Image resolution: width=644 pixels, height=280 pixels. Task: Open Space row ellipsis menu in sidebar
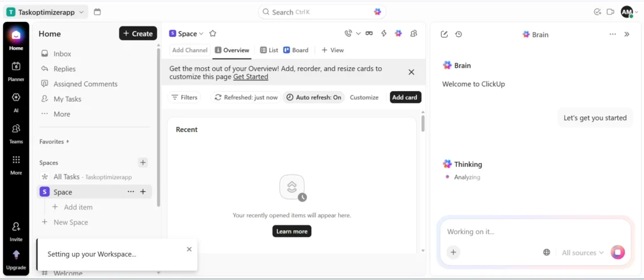pyautogui.click(x=131, y=191)
